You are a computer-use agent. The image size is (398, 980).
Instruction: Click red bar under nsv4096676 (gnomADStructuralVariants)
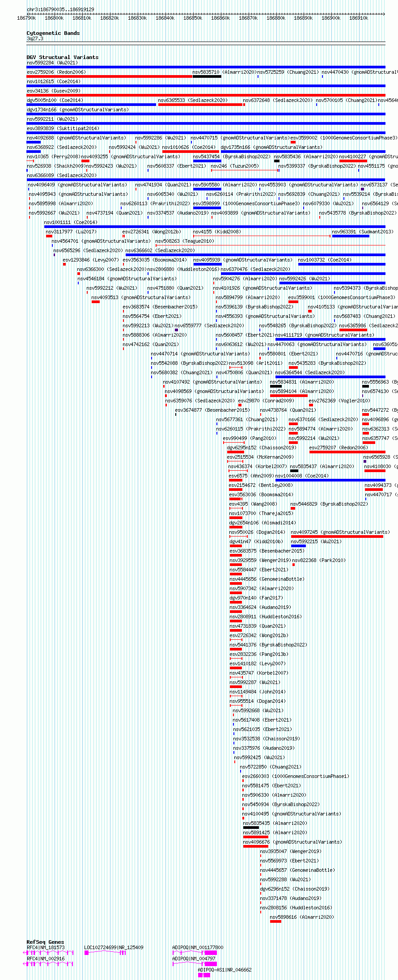(256, 846)
